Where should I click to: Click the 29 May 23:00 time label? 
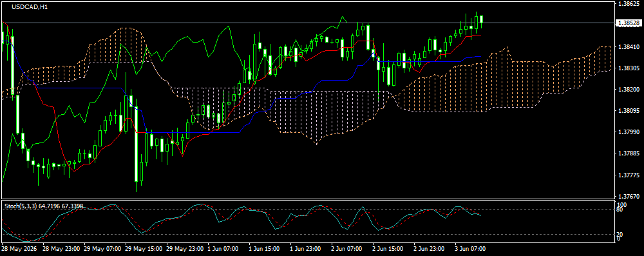(185, 249)
